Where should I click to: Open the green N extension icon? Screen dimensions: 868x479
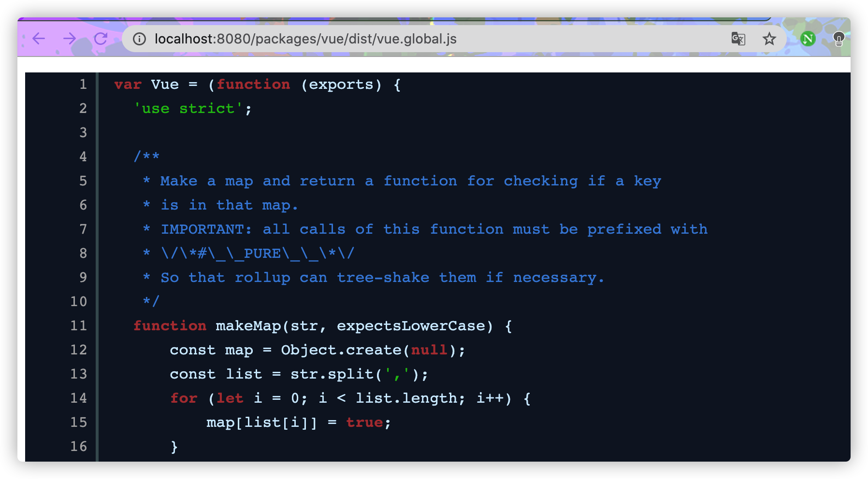pos(808,39)
